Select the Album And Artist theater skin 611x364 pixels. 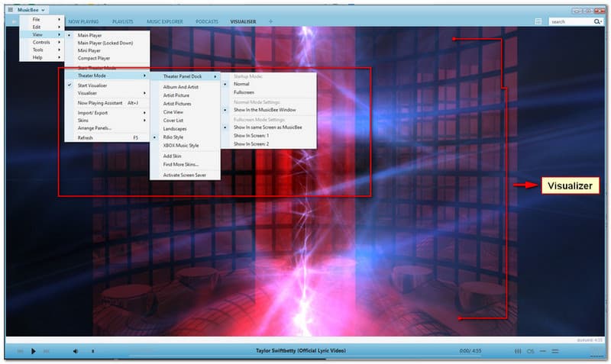click(x=185, y=87)
